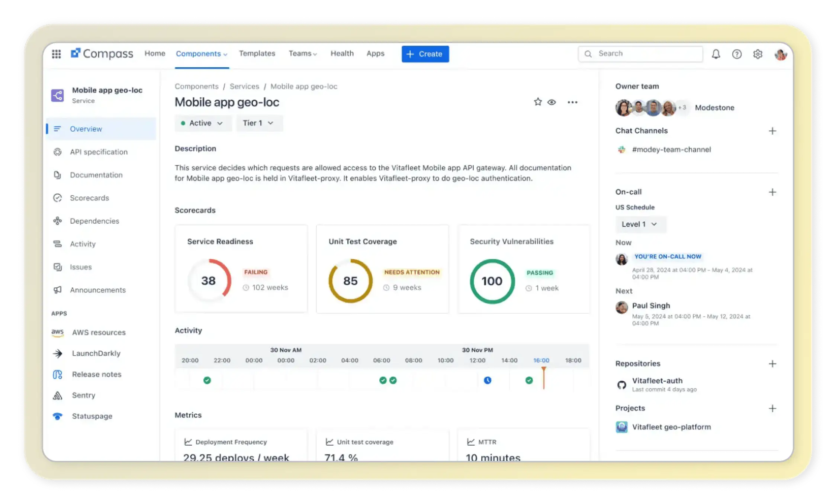Click the Security Vulnerabilities score ring 100
The image size is (836, 504).
point(492,281)
